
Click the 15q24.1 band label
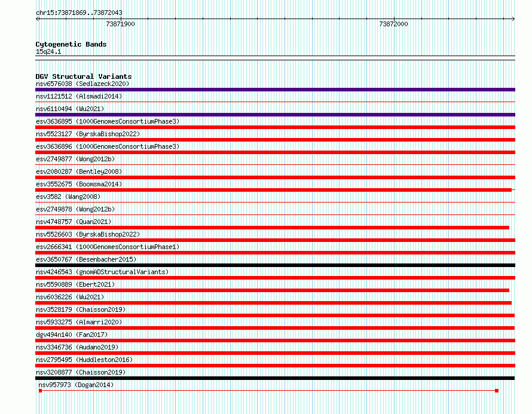click(x=48, y=51)
